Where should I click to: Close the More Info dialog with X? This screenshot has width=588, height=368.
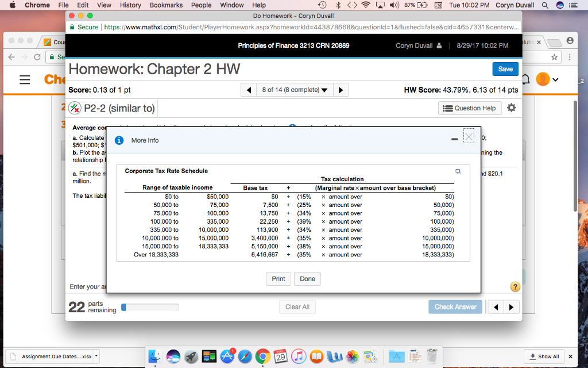tap(469, 136)
